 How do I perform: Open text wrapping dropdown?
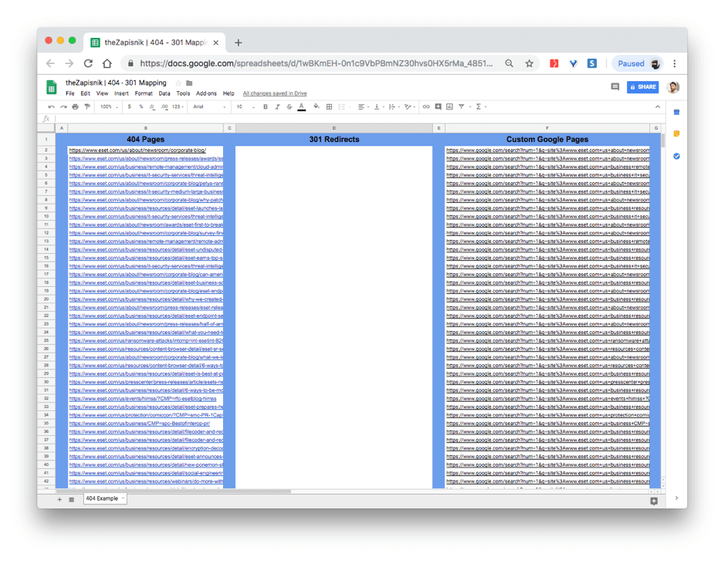pos(393,106)
